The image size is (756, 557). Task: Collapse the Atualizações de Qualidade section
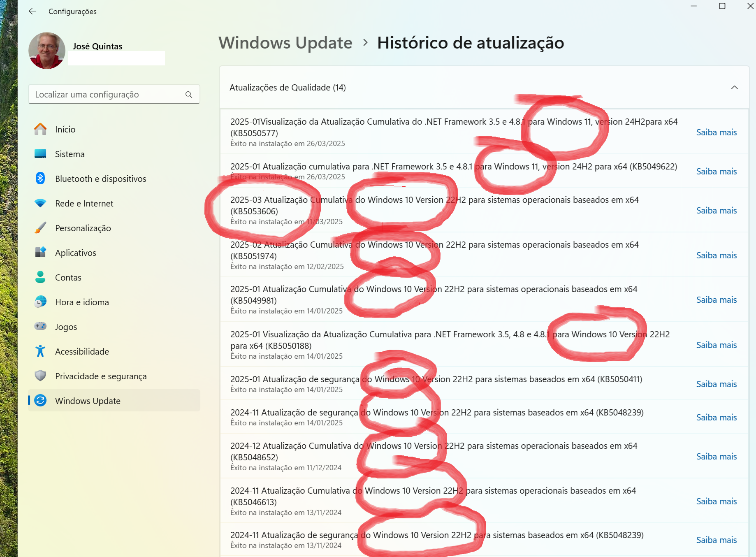click(734, 88)
